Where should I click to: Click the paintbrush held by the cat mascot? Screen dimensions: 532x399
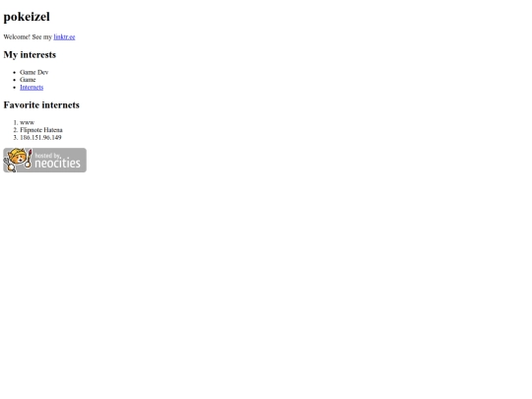tap(29, 158)
